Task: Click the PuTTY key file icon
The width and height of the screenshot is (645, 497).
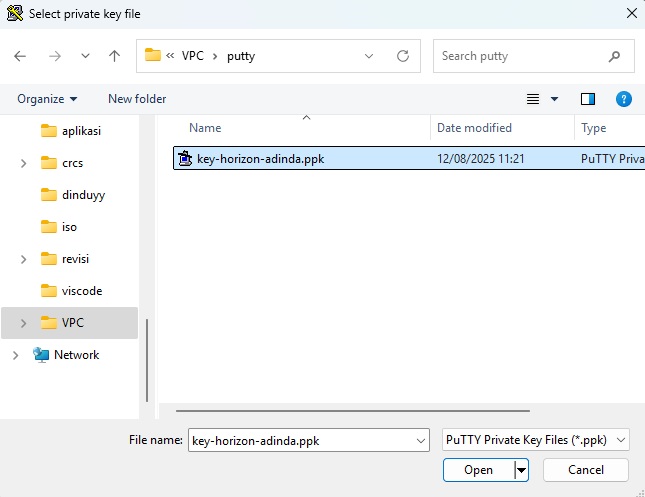Action: pos(185,158)
